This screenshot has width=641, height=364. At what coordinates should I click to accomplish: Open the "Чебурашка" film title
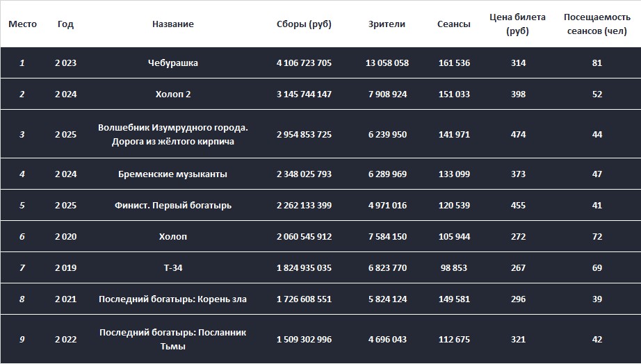[x=173, y=63]
